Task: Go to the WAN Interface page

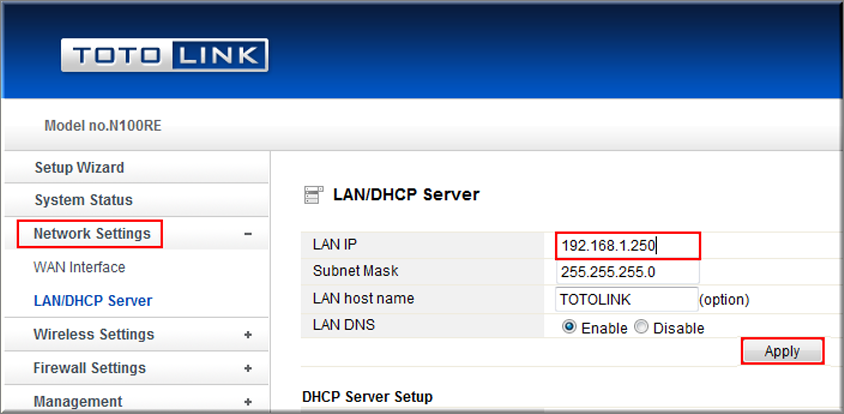Action: pyautogui.click(x=79, y=267)
